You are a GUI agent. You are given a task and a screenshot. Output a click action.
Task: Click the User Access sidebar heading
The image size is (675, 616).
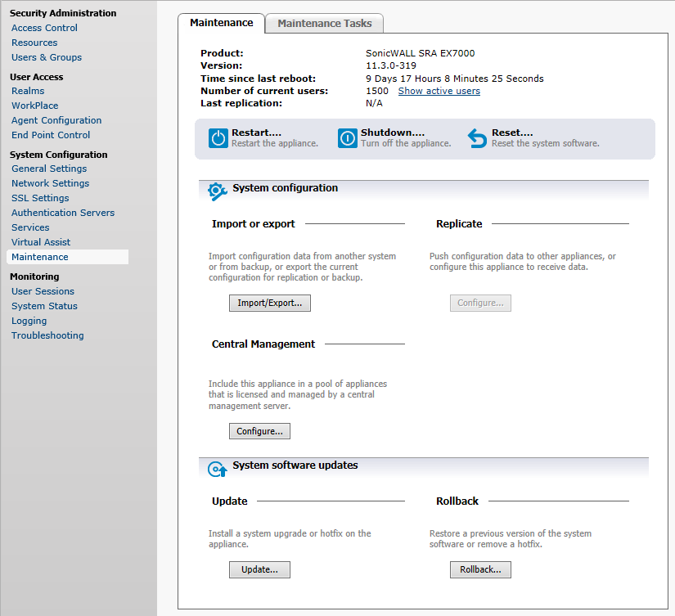coord(37,77)
